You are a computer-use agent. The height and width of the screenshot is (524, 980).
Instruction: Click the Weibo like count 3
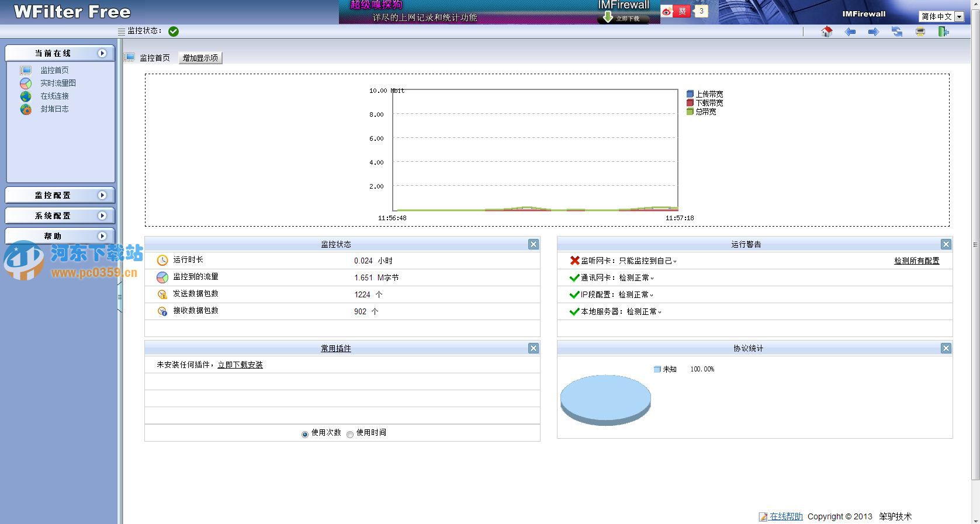tap(701, 11)
